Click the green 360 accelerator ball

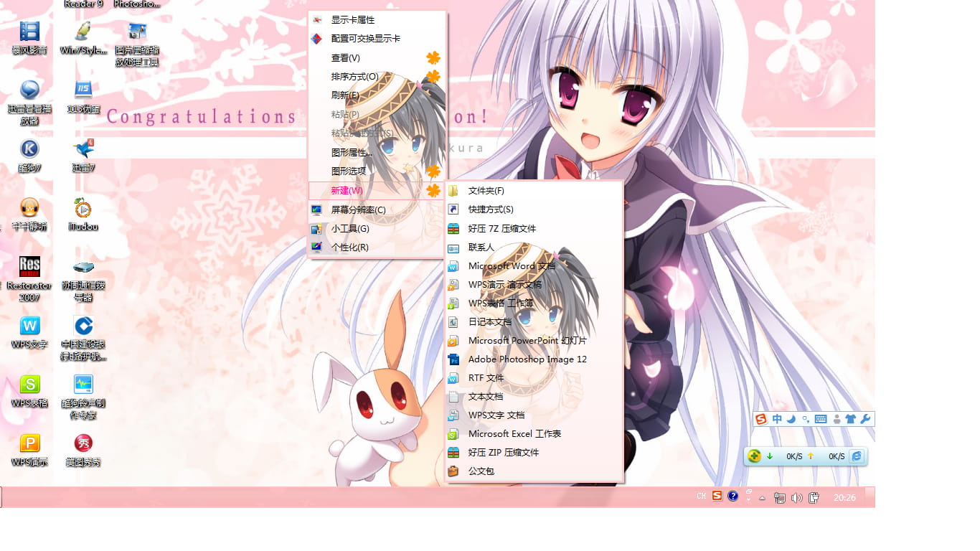click(755, 456)
